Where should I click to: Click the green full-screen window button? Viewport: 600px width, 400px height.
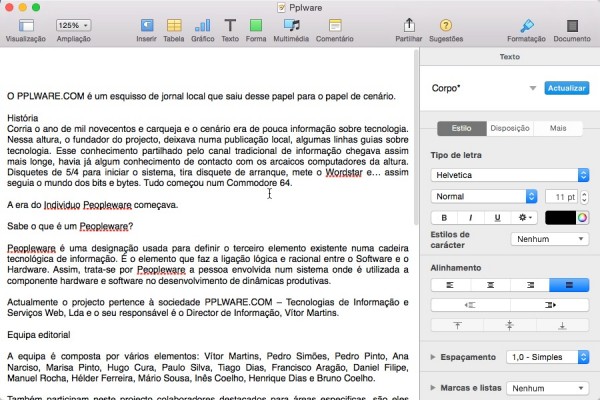(x=36, y=7)
